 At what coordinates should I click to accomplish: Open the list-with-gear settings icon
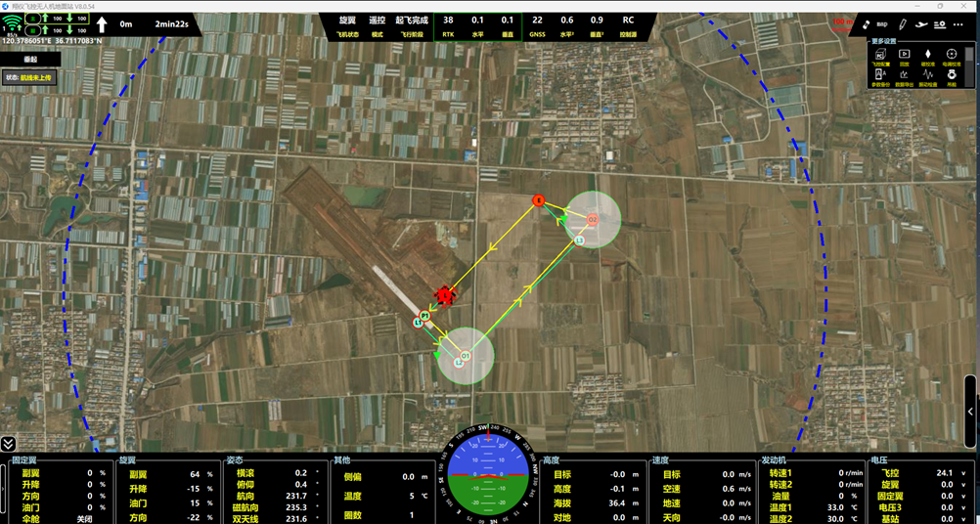(939, 25)
